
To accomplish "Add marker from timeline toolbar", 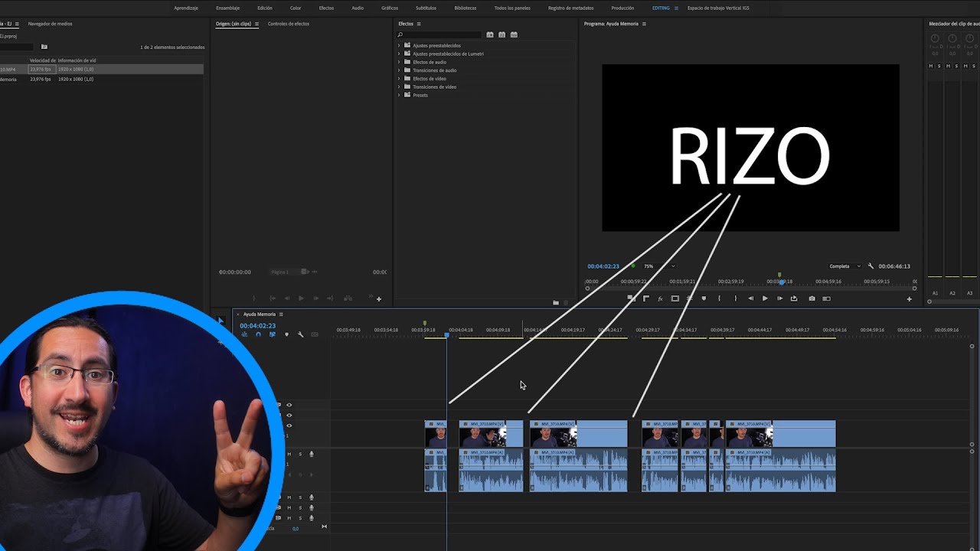I will (286, 334).
